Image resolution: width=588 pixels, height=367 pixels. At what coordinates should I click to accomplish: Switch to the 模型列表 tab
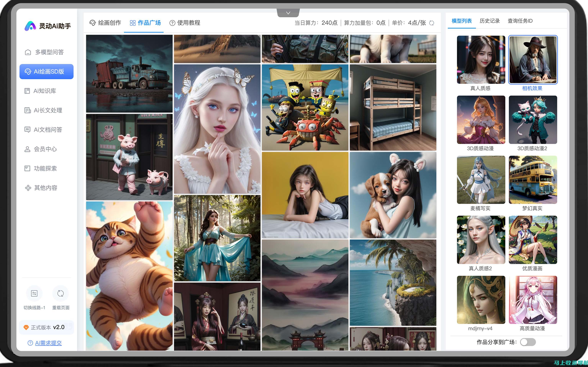coord(462,21)
